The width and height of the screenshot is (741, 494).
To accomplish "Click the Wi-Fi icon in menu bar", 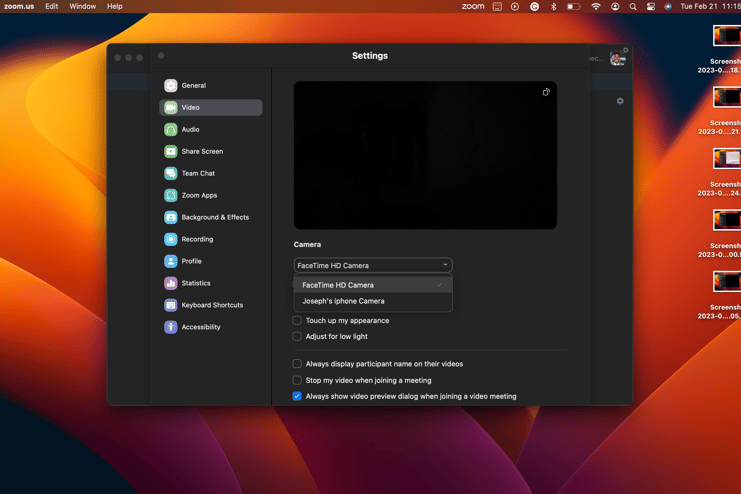I will 596,7.
